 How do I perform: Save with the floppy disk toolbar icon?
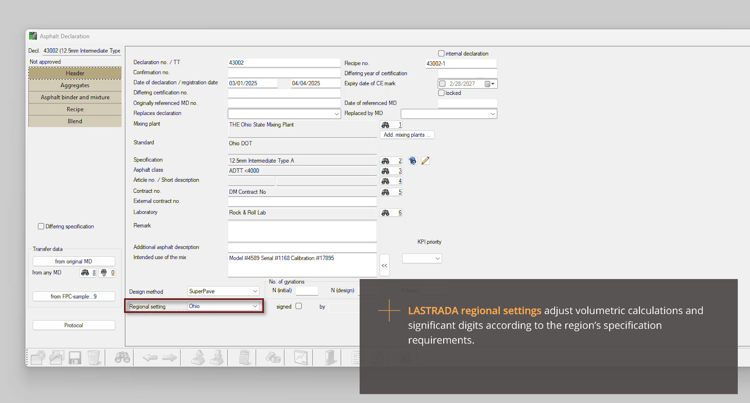point(75,358)
